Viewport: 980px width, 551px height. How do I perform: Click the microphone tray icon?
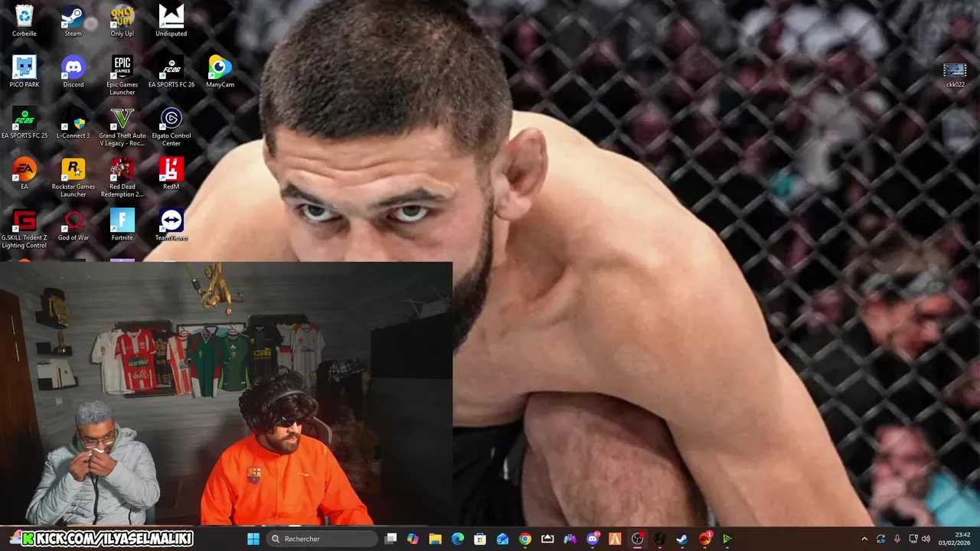pyautogui.click(x=897, y=539)
